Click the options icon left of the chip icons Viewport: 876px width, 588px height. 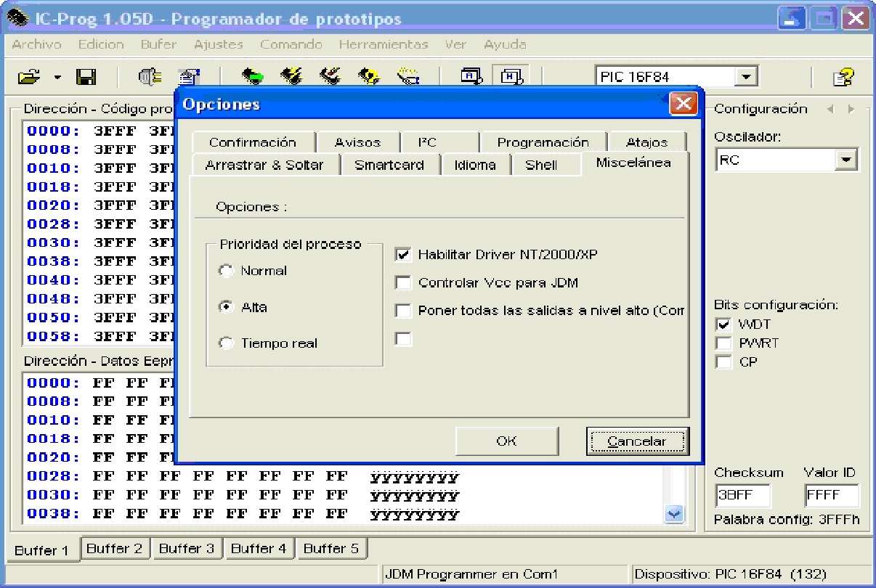pyautogui.click(x=188, y=76)
